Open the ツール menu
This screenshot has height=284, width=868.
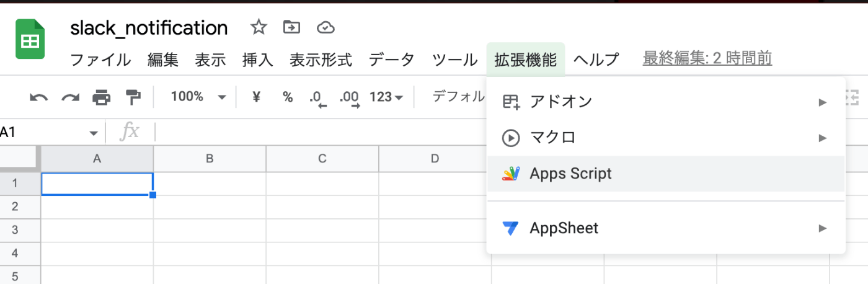coord(454,60)
